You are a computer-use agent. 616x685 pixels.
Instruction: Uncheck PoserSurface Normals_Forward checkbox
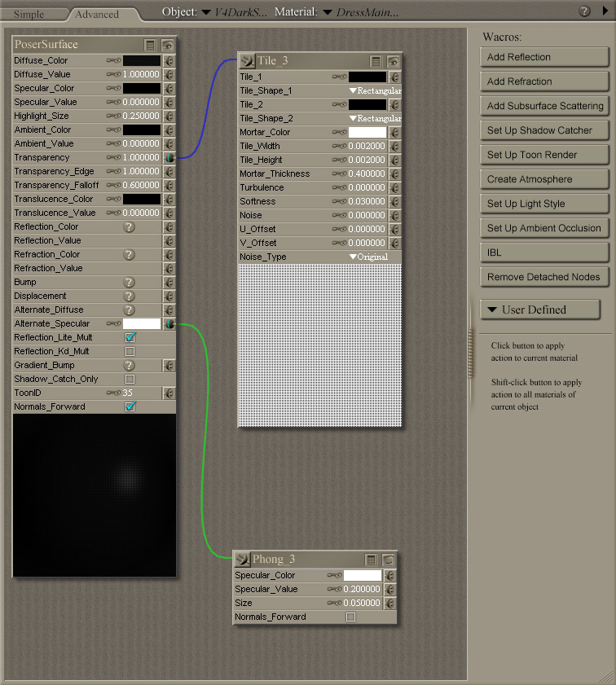(130, 406)
